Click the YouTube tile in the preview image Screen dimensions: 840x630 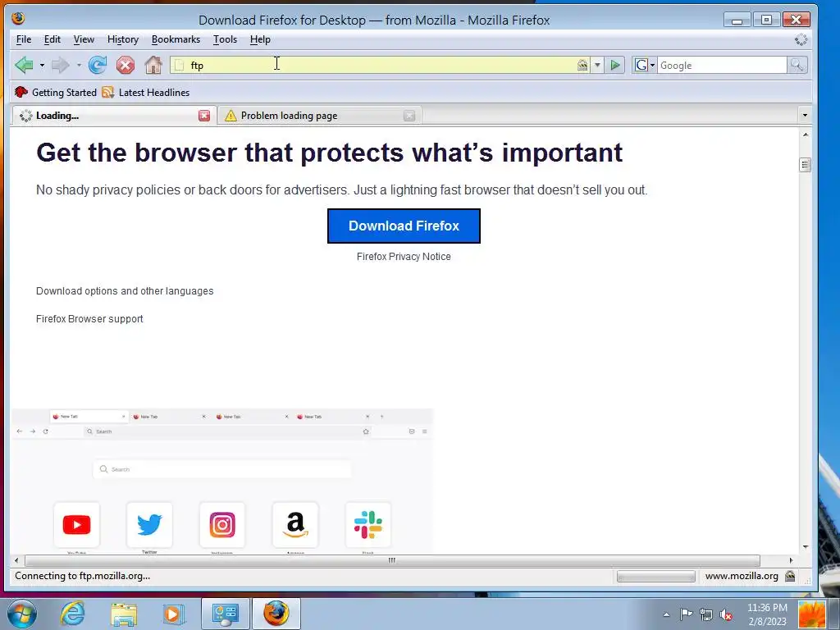(76, 524)
